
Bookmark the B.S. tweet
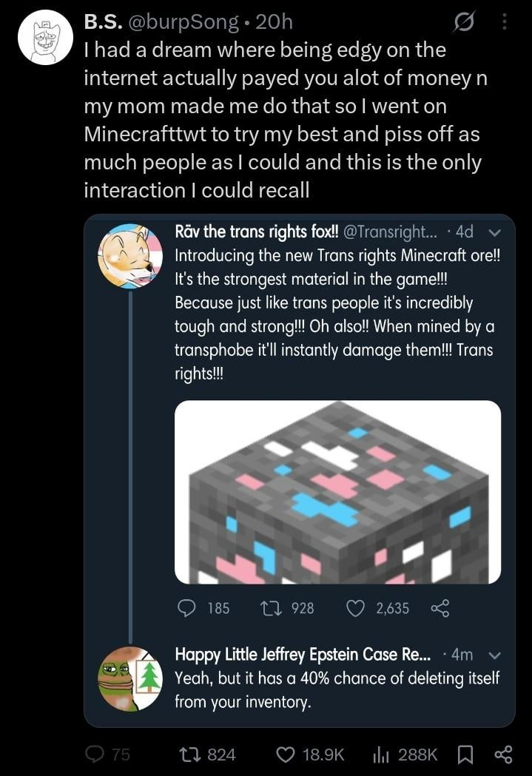pos(465,755)
